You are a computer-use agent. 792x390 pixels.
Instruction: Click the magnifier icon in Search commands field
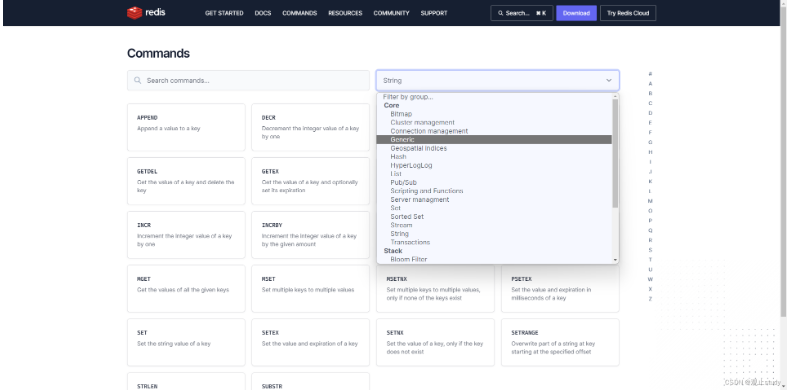[137, 80]
